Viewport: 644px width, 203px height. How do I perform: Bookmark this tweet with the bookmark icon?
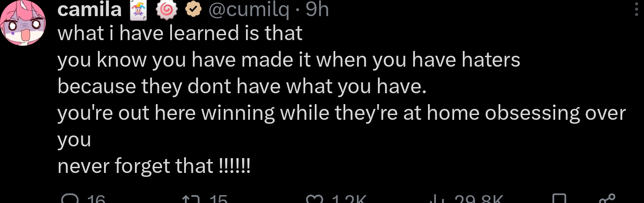(x=559, y=200)
